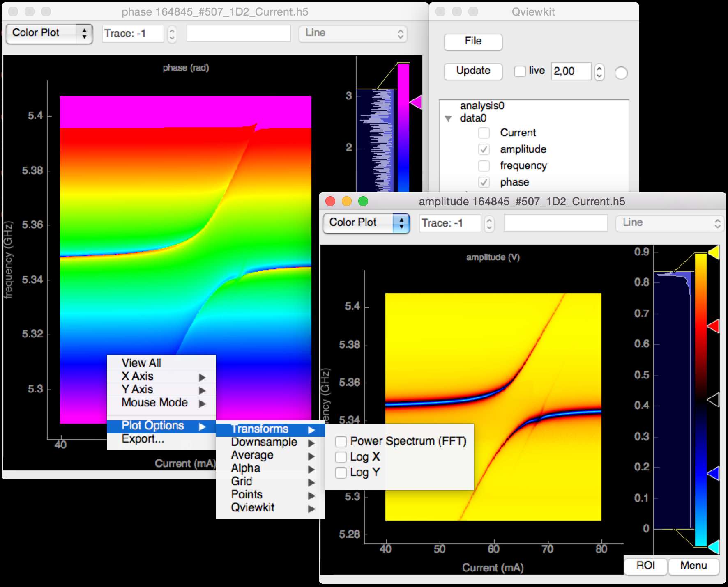Open X Axis submenu
Viewport: 728px width, 587px height.
(161, 376)
